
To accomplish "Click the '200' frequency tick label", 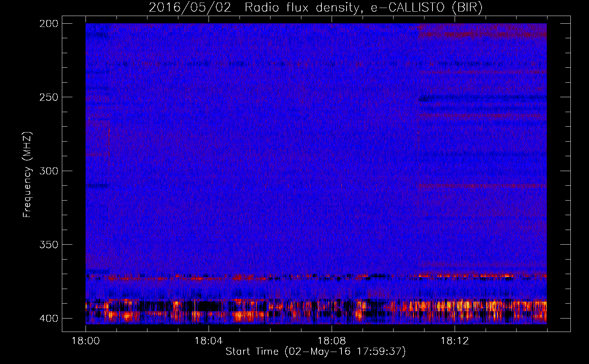I will click(x=49, y=24).
